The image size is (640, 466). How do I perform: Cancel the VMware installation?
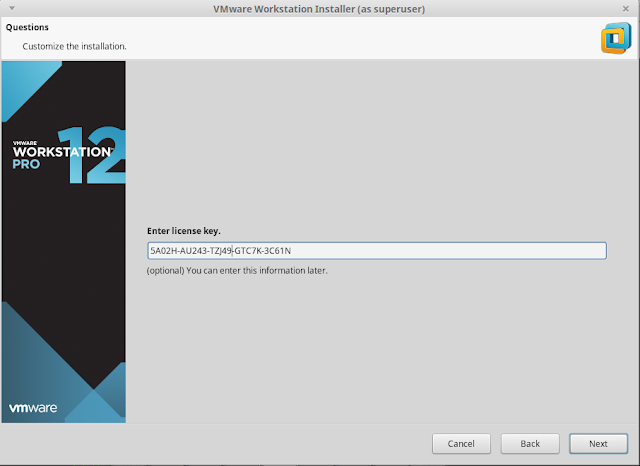click(x=461, y=444)
